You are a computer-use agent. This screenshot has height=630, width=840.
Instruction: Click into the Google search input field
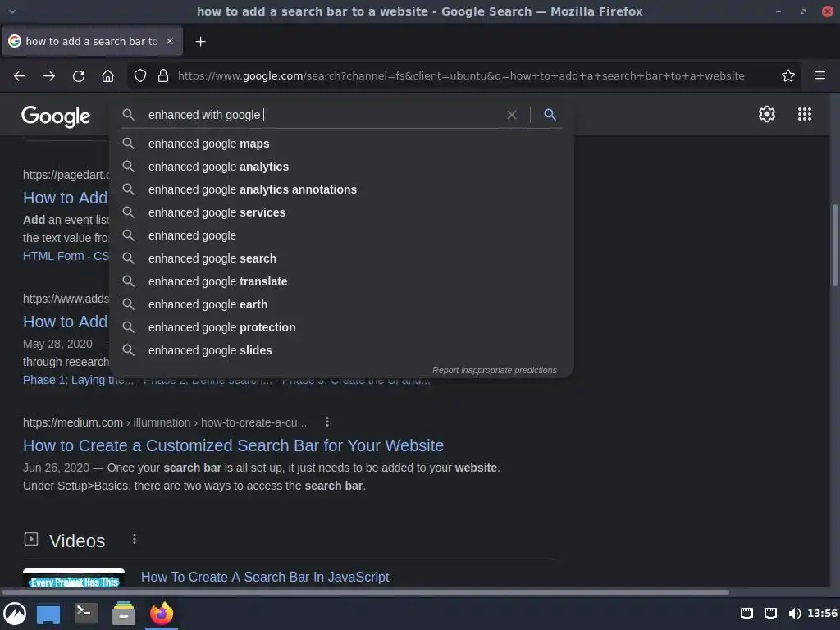coord(324,115)
